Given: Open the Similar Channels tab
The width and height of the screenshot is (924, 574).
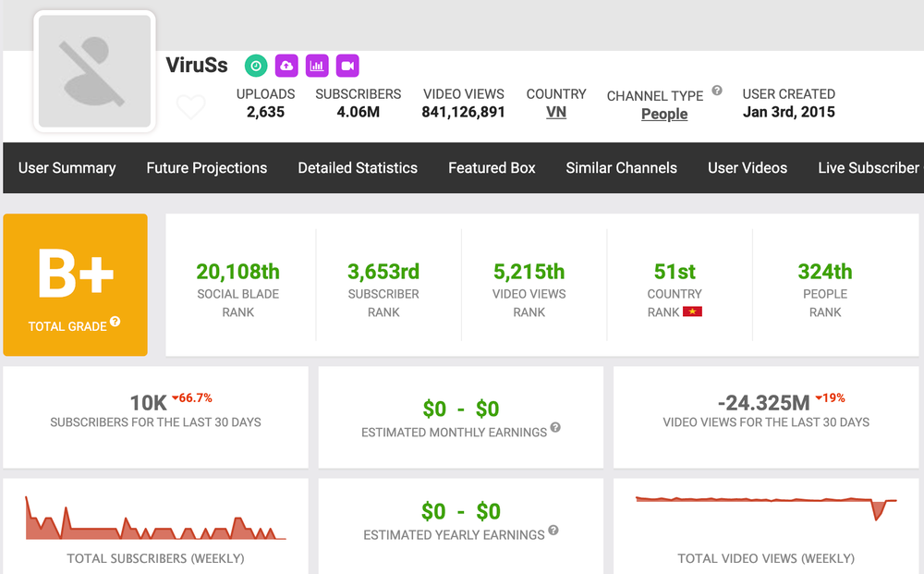Looking at the screenshot, I should (621, 168).
